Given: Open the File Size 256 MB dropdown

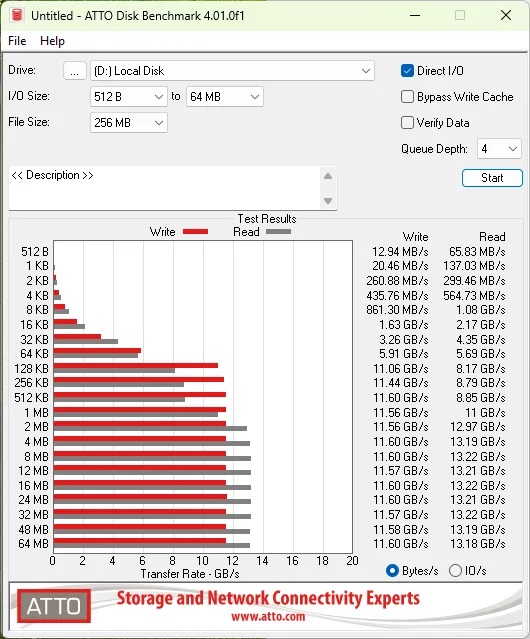Looking at the screenshot, I should 129,123.
